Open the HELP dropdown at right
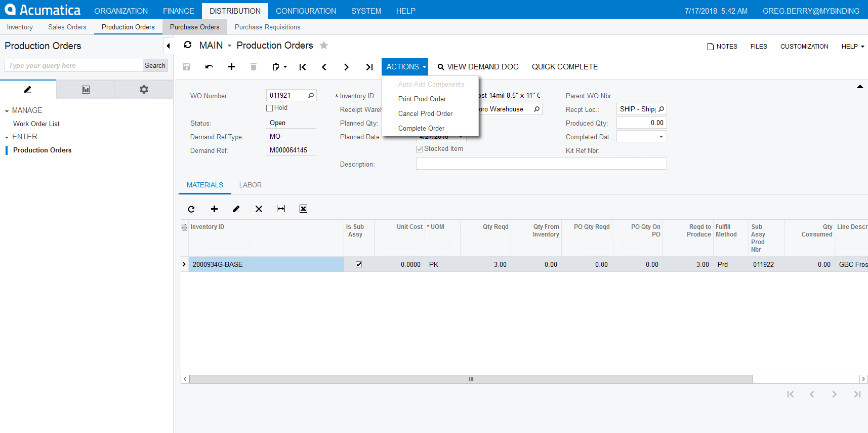 [x=853, y=46]
